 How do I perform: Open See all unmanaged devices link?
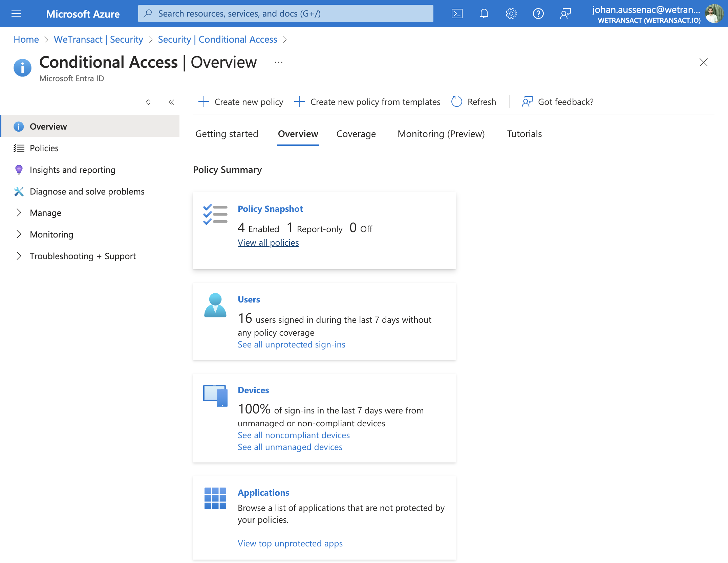[x=290, y=447]
